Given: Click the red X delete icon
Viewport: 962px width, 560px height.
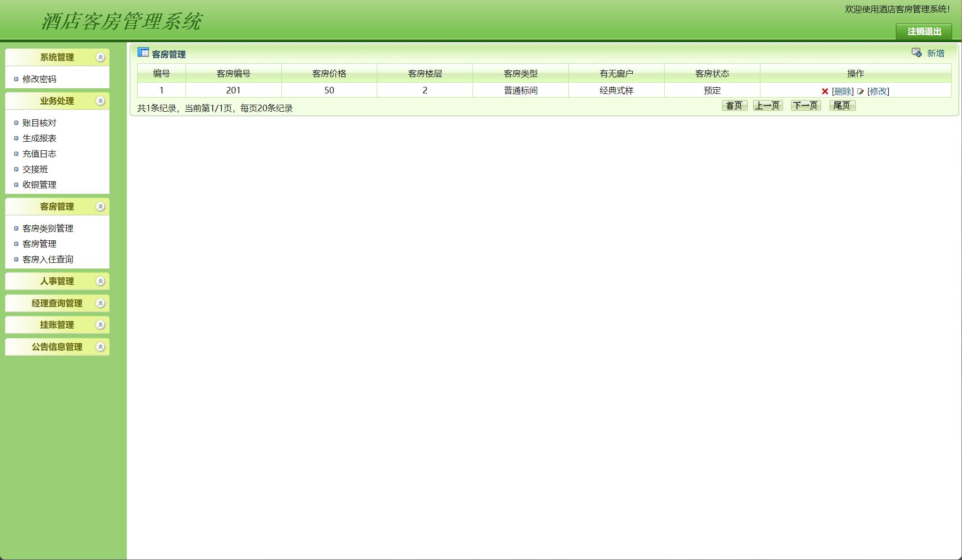Looking at the screenshot, I should (x=825, y=92).
